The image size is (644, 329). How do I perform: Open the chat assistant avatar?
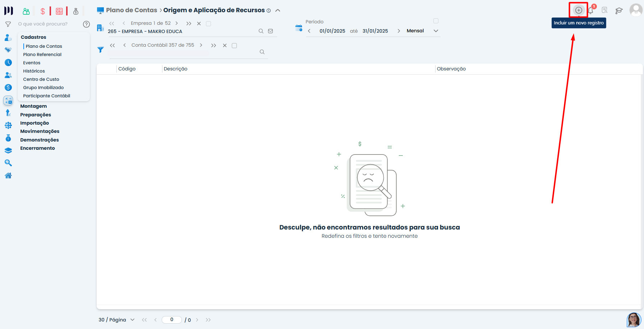tap(634, 320)
